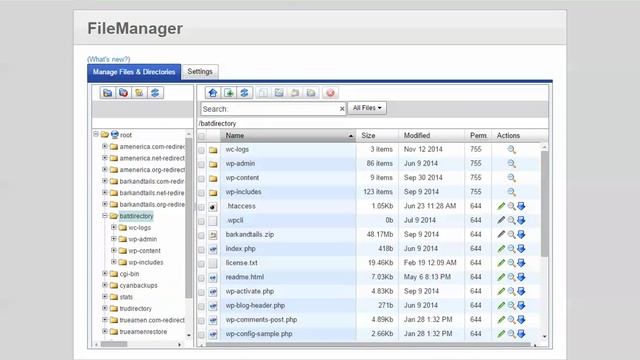Check the box for readme.html
The image size is (640, 360).
point(202,278)
